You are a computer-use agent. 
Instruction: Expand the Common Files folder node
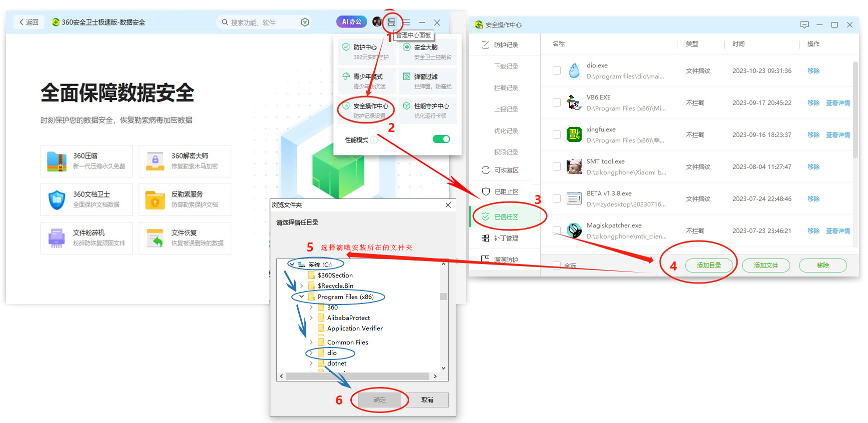311,342
